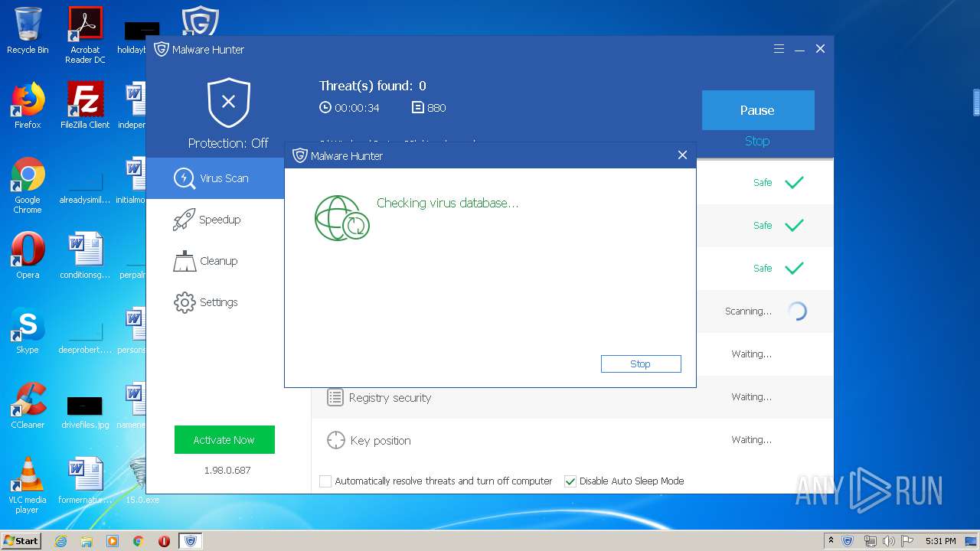Click the globe update icon in dialog
Screen dimensions: 980x551
[x=342, y=218]
